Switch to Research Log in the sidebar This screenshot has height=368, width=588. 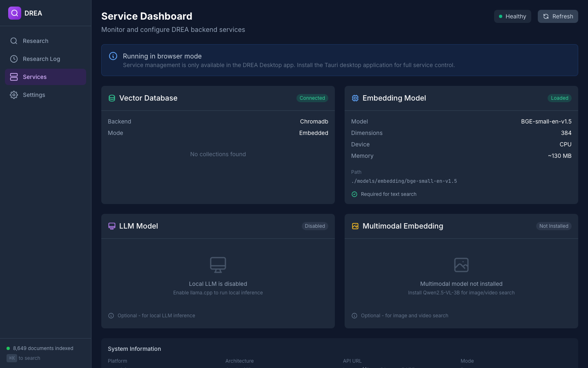pos(41,59)
